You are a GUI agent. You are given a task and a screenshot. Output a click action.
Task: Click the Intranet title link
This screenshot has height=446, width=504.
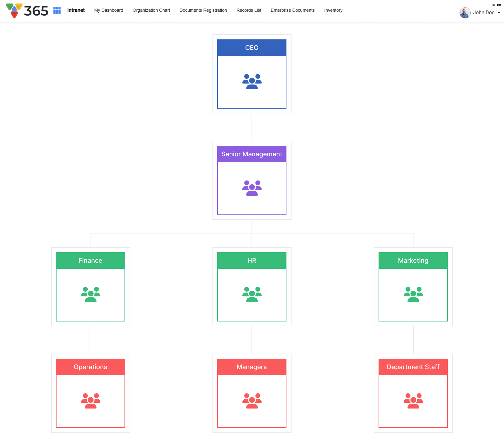(76, 10)
